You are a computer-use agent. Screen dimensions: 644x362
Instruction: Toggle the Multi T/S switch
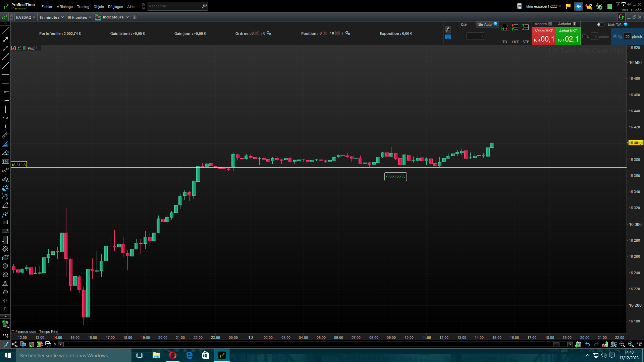600,24
